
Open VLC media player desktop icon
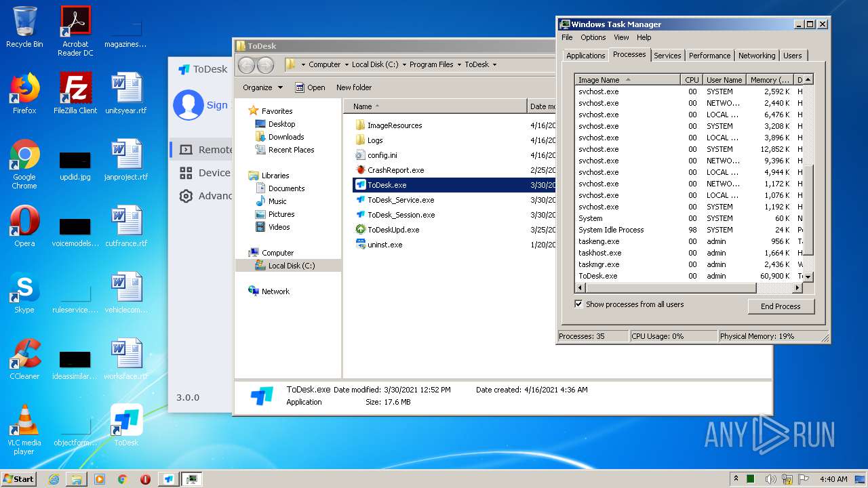pos(24,429)
